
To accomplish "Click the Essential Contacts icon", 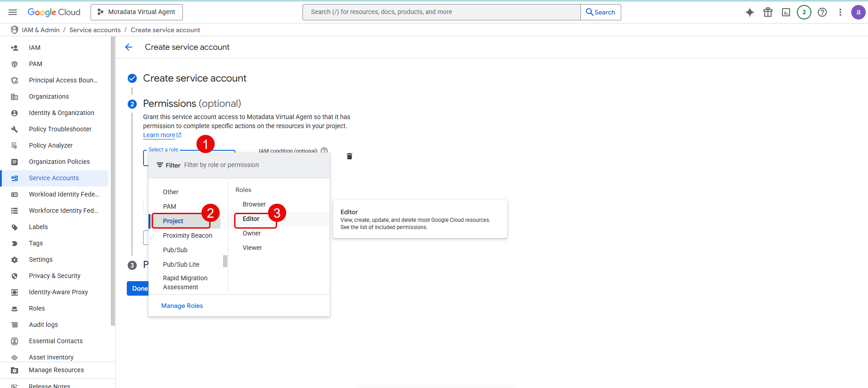I will click(x=14, y=341).
